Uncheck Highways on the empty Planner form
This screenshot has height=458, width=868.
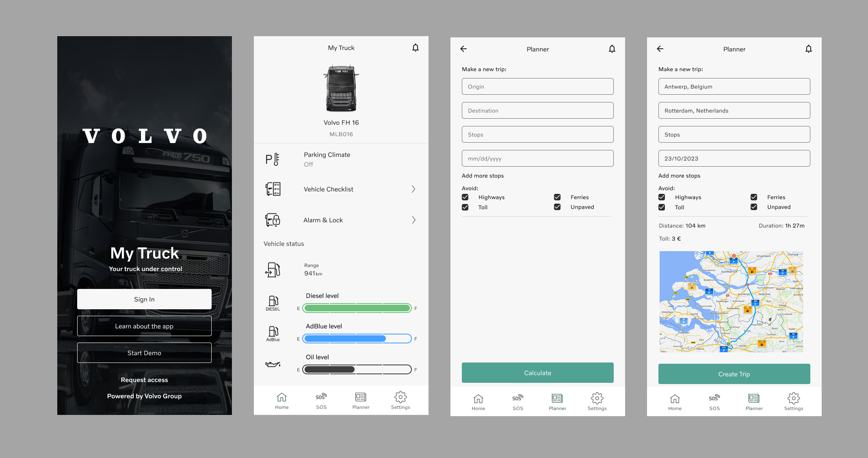pyautogui.click(x=465, y=197)
